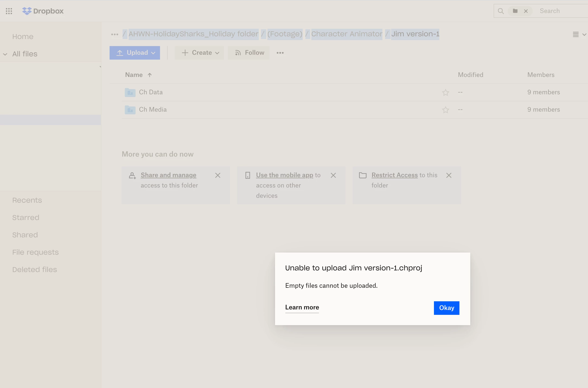
Task: Expand the Create dropdown menu
Action: 199,53
